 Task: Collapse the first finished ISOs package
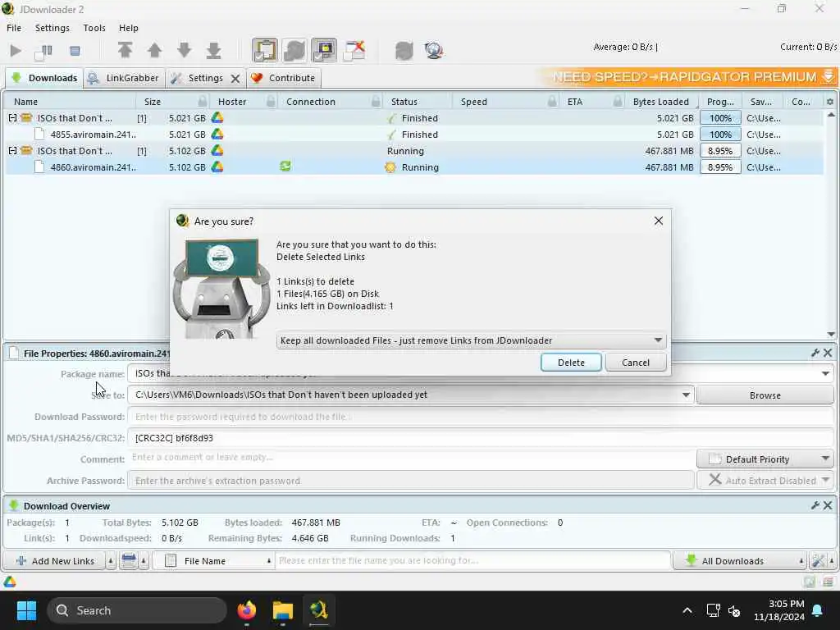[12, 118]
